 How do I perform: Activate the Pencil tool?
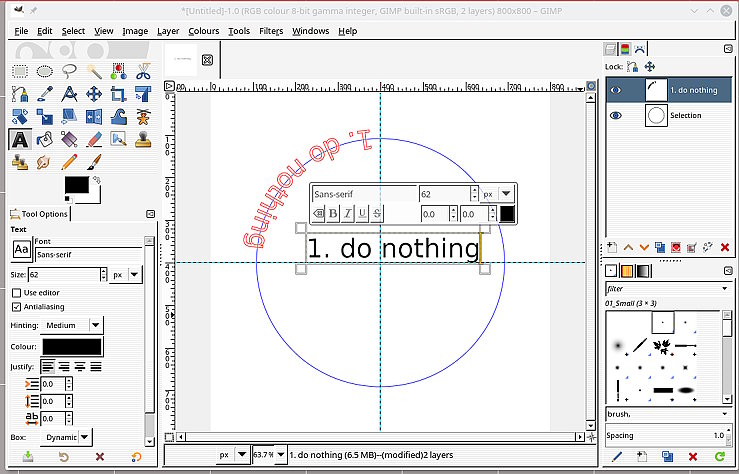click(x=69, y=162)
